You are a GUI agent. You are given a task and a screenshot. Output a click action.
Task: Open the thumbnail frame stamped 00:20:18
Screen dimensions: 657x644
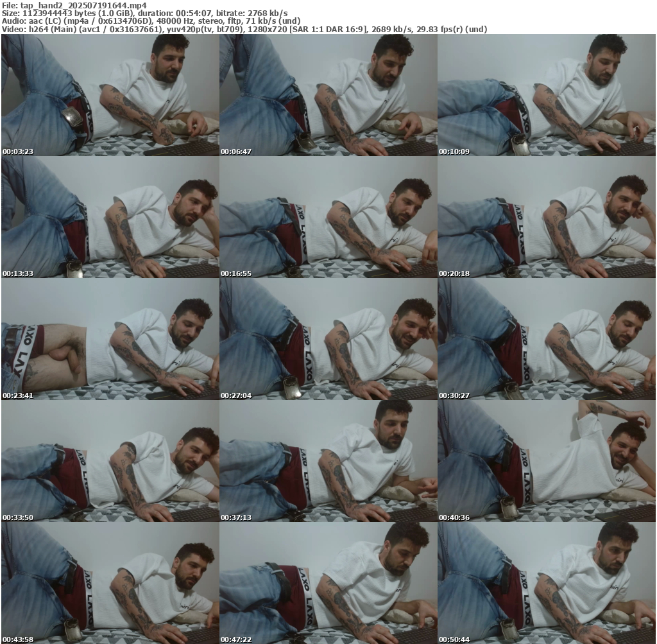(547, 217)
